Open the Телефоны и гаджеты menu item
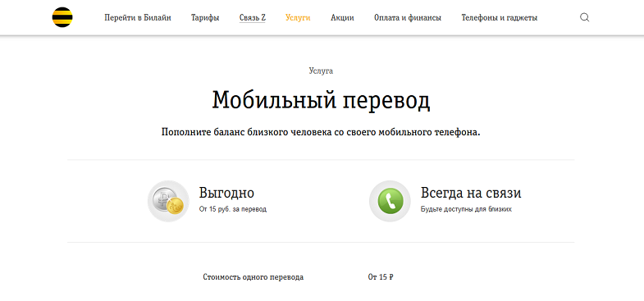Viewport: 644px width, 301px height. point(500,18)
